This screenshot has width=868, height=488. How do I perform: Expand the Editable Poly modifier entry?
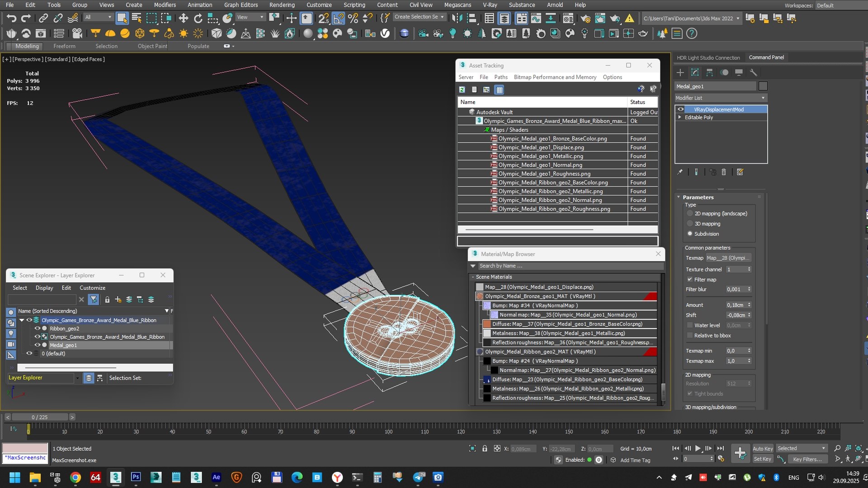click(679, 117)
